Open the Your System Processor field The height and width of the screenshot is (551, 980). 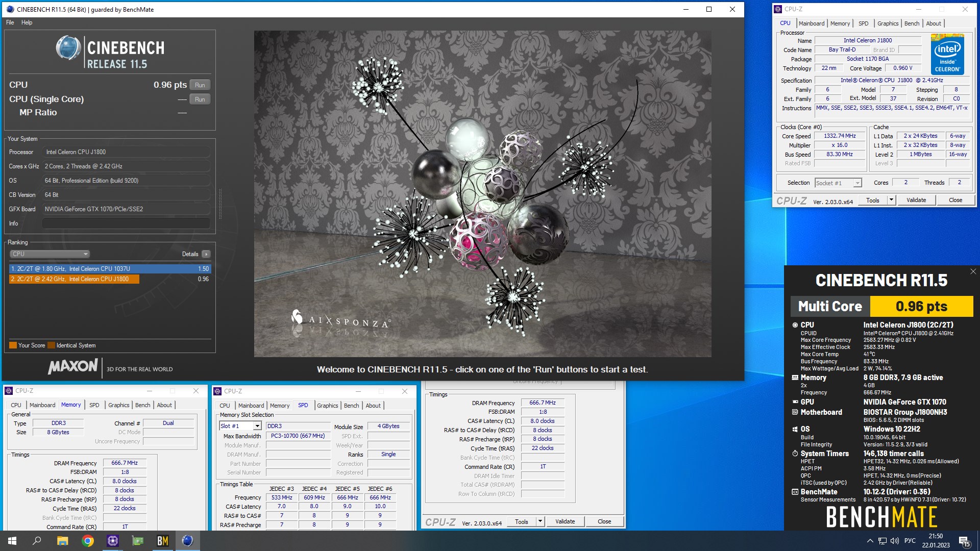(126, 152)
